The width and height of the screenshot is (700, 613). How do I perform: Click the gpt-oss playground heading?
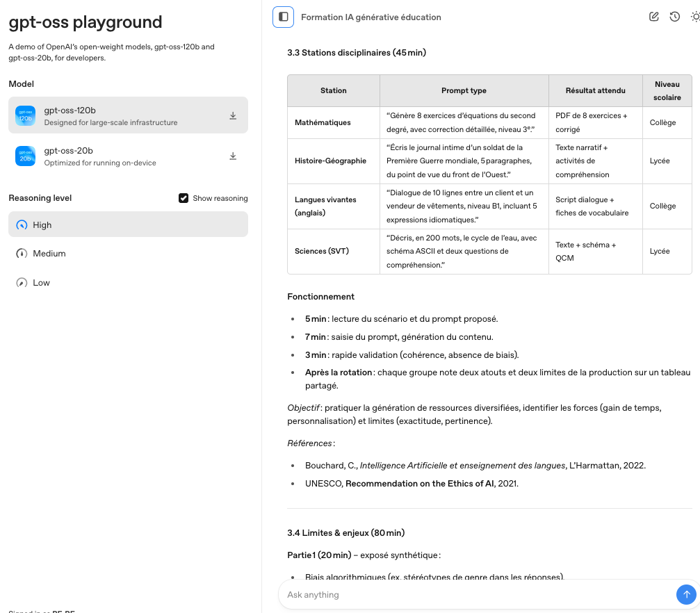click(86, 22)
